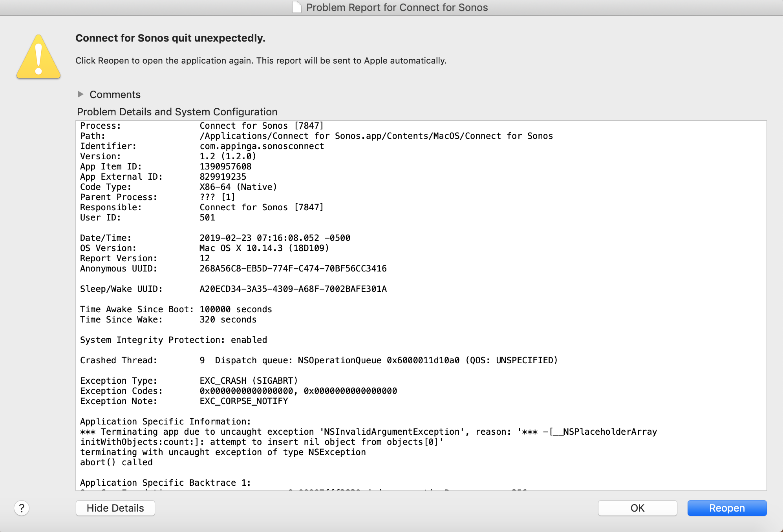This screenshot has width=783, height=532.
Task: Click the OK button
Action: pos(637,508)
